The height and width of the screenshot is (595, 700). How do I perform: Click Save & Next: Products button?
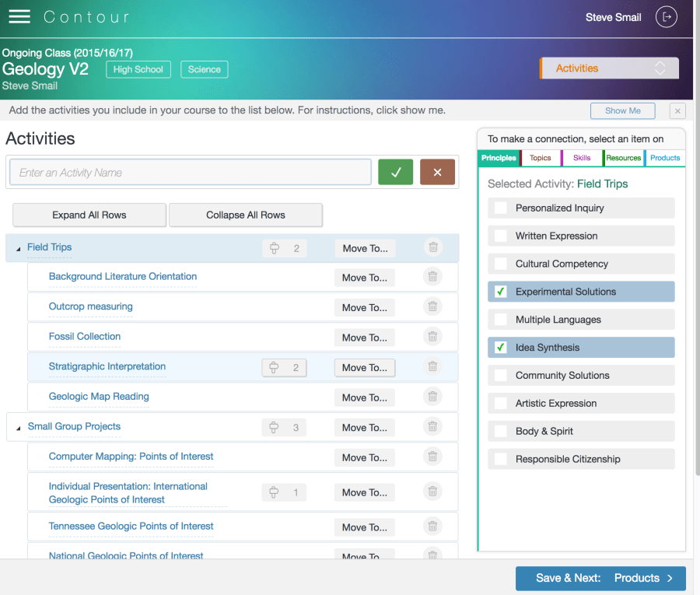click(600, 578)
